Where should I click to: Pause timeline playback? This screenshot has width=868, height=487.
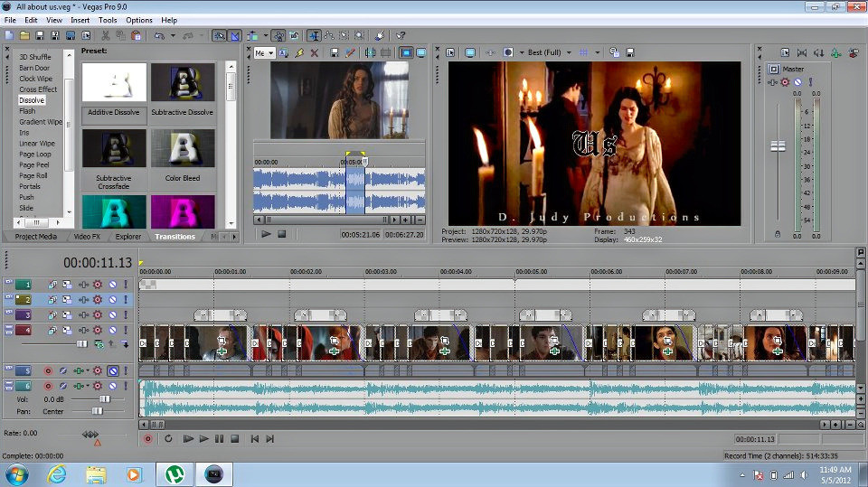click(x=219, y=439)
